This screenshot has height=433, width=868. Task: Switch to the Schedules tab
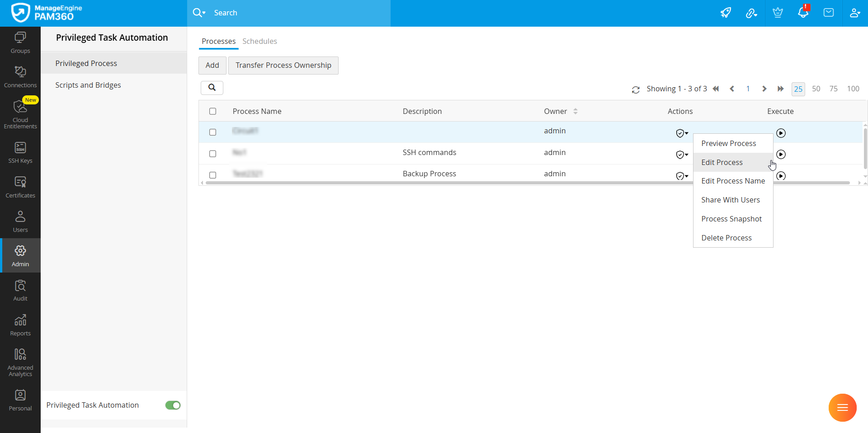259,41
